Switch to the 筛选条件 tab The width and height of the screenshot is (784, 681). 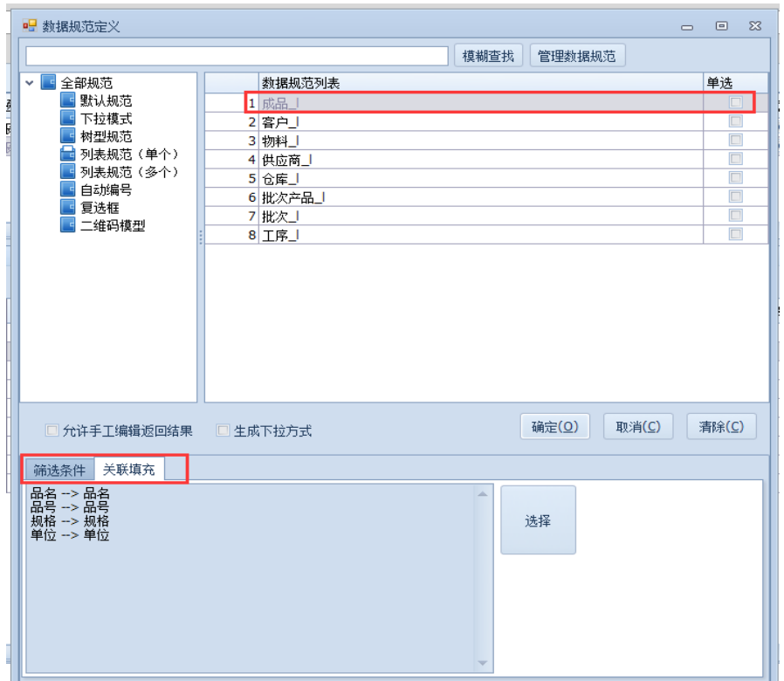[59, 470]
